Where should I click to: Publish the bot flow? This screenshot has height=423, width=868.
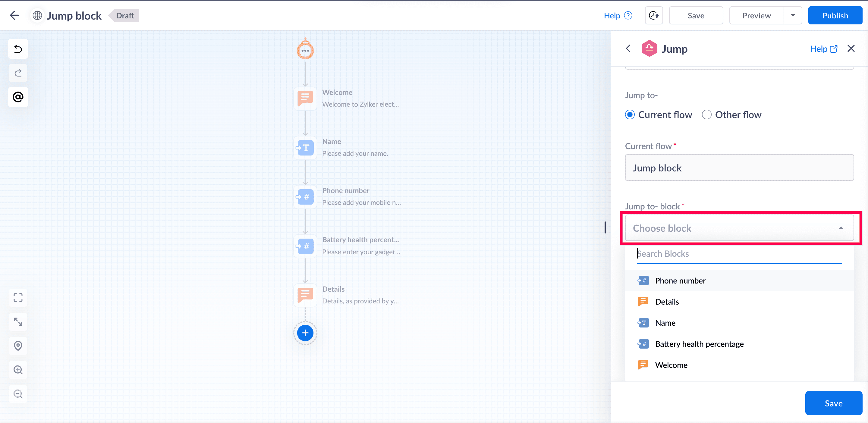(x=835, y=15)
